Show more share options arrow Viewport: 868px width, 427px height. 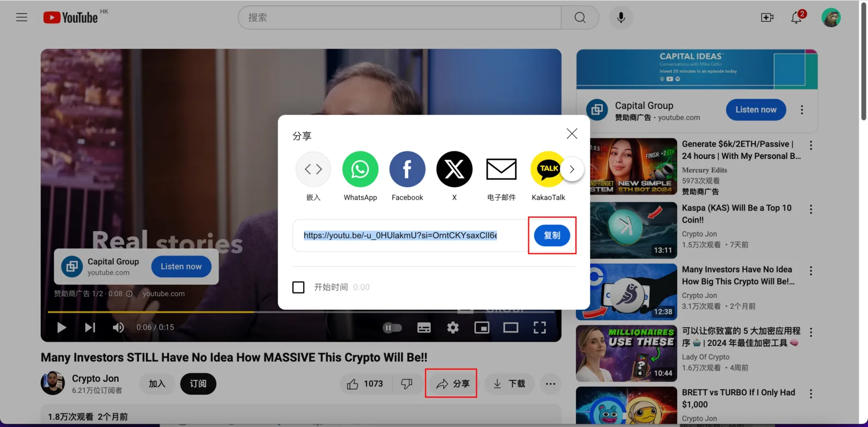click(572, 169)
